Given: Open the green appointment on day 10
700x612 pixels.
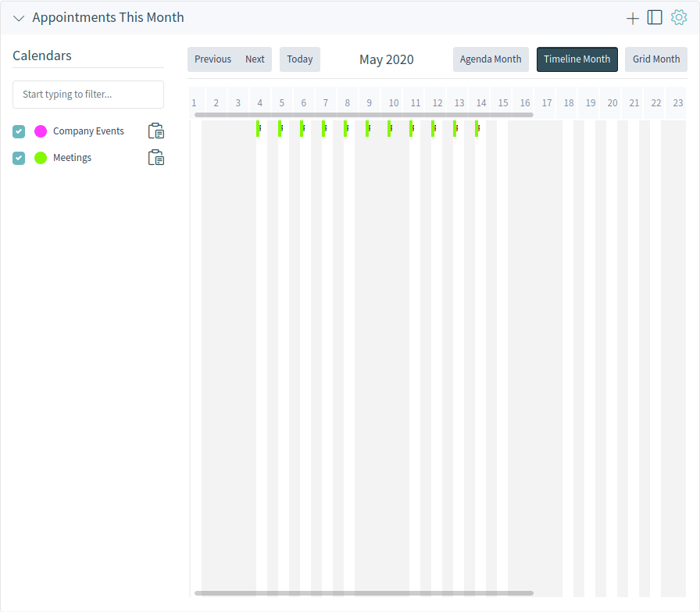Looking at the screenshot, I should tap(390, 129).
